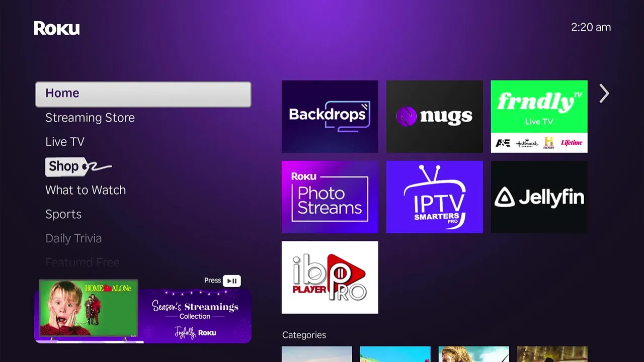The image size is (644, 362).
Task: Open the Shop tag menu item
Action: pyautogui.click(x=78, y=166)
